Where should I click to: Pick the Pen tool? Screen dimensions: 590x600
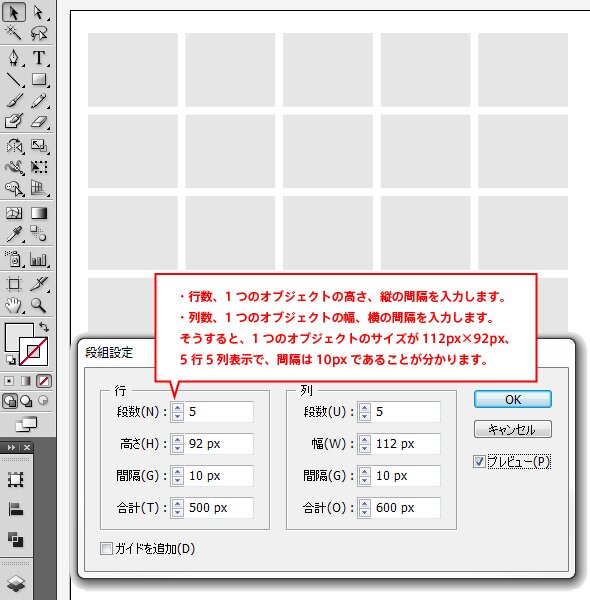tap(14, 58)
